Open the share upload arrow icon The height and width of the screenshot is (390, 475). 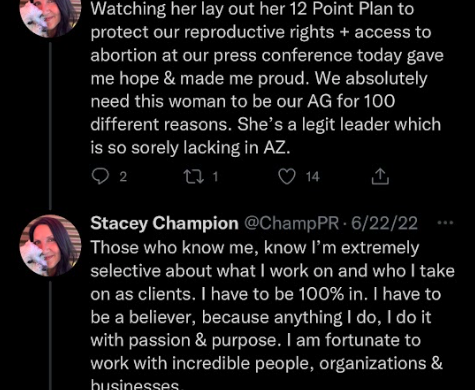click(x=380, y=176)
